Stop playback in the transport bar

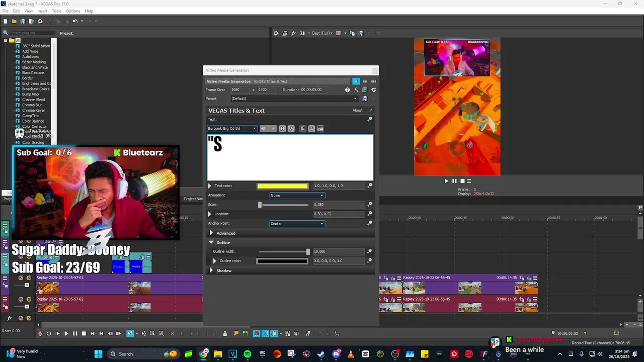84,333
